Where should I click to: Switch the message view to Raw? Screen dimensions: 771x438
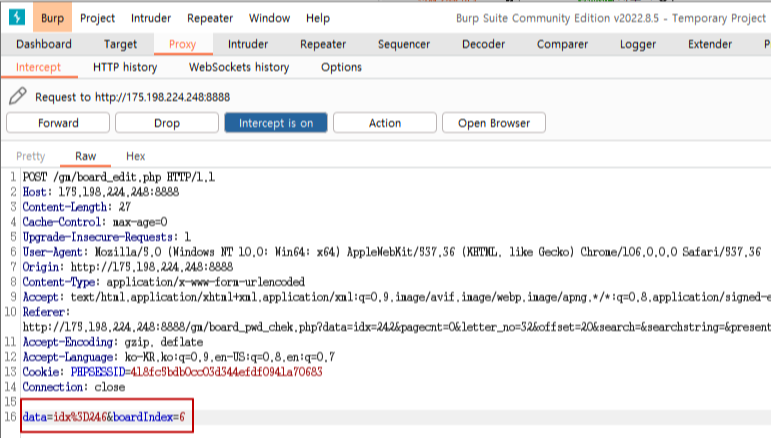point(86,156)
